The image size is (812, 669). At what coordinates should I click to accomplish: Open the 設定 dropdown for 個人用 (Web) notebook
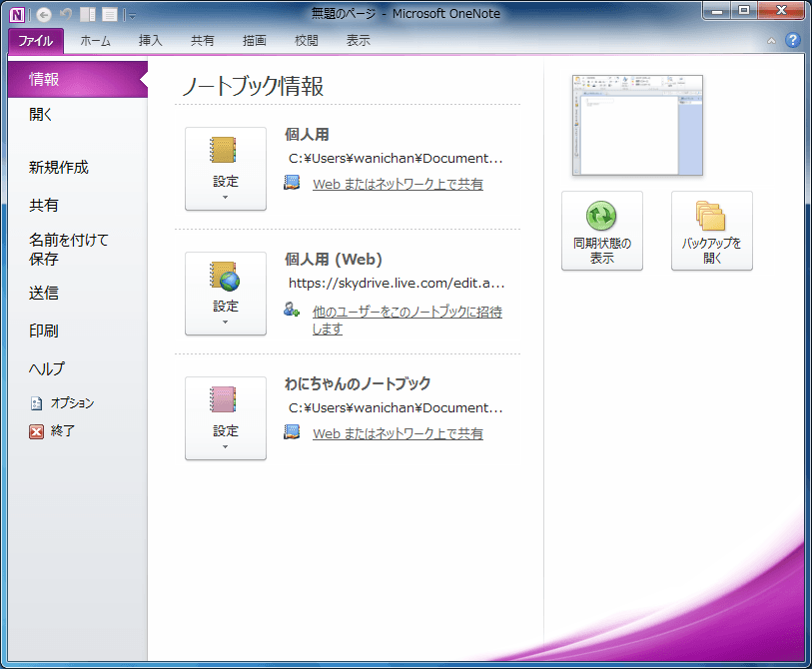(226, 294)
